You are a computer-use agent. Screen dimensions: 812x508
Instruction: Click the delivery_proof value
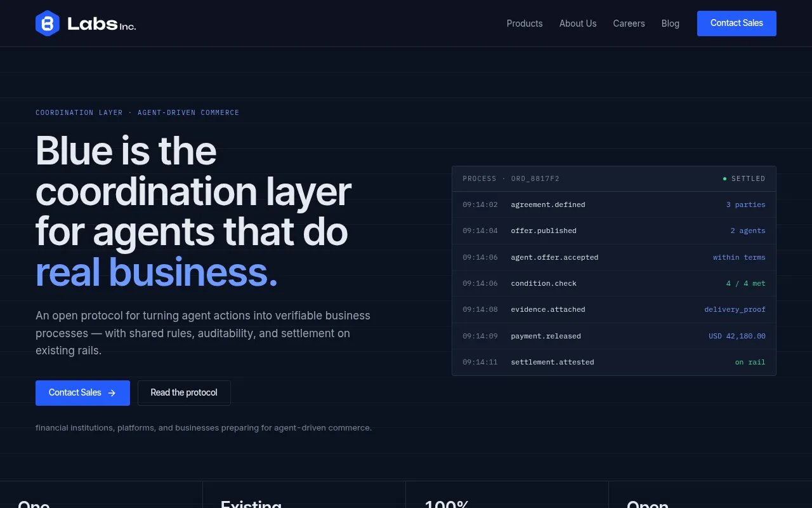[735, 309]
